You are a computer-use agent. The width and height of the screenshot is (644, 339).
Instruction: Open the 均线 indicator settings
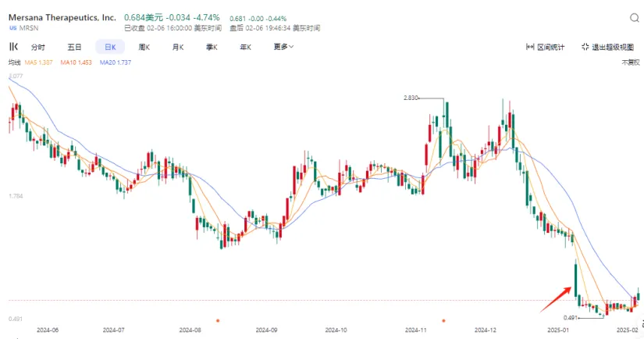(x=14, y=62)
